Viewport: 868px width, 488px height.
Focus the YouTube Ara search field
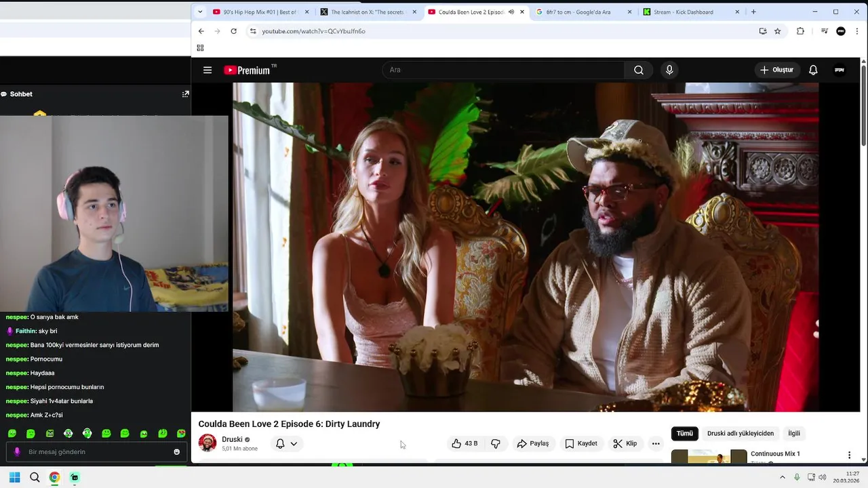click(503, 70)
